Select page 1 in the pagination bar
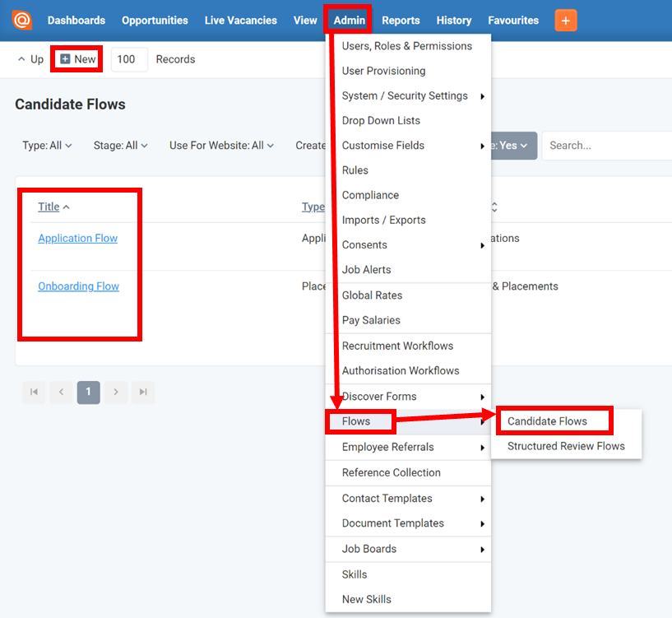 pos(88,393)
